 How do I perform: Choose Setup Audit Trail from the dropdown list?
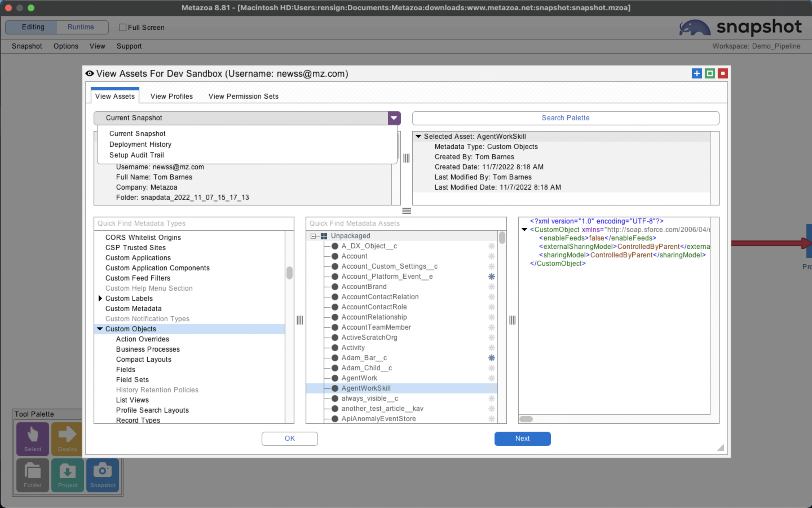[136, 155]
